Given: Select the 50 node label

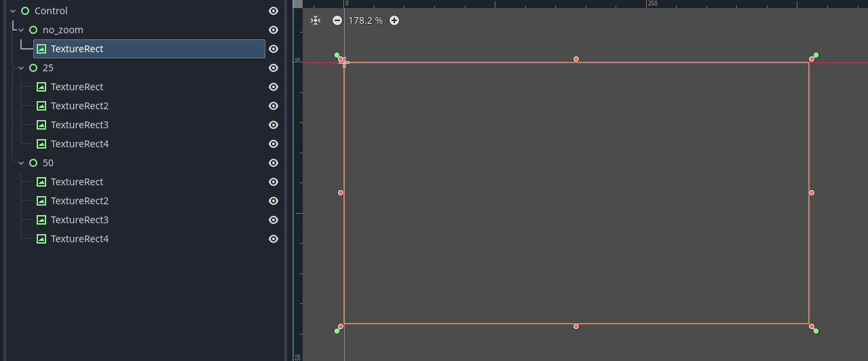Looking at the screenshot, I should coord(48,163).
